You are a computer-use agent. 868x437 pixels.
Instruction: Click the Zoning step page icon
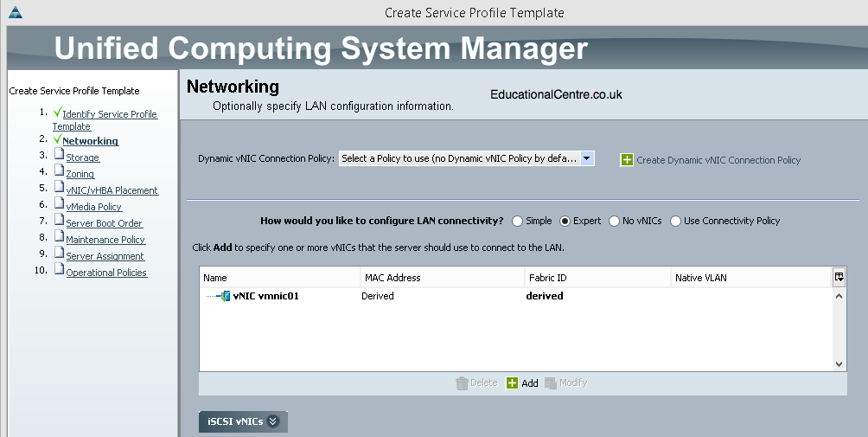coord(60,170)
